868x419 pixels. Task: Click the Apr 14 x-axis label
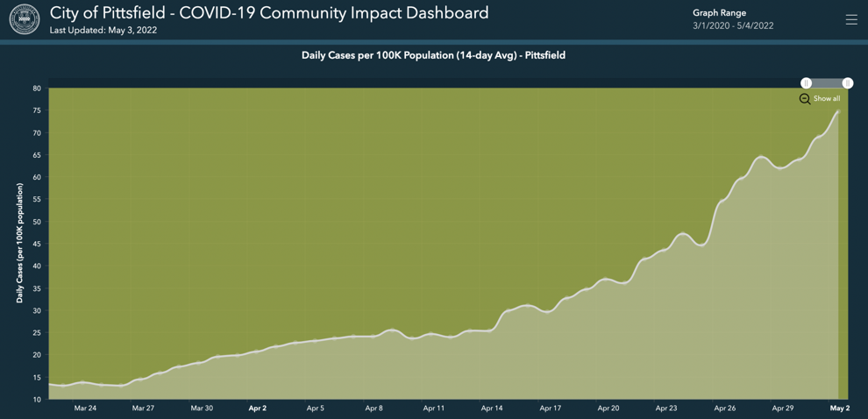click(492, 408)
